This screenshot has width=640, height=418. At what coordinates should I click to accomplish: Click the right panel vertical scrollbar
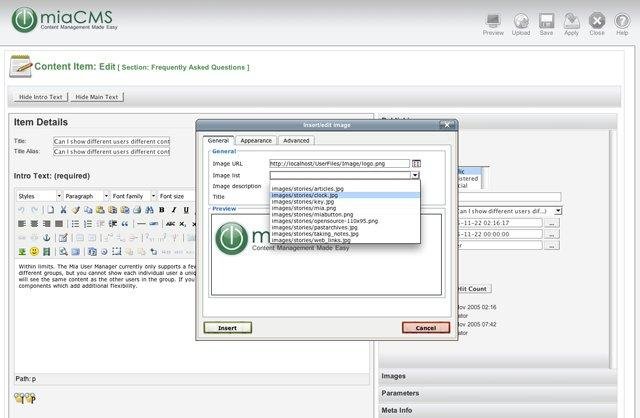coord(612,249)
